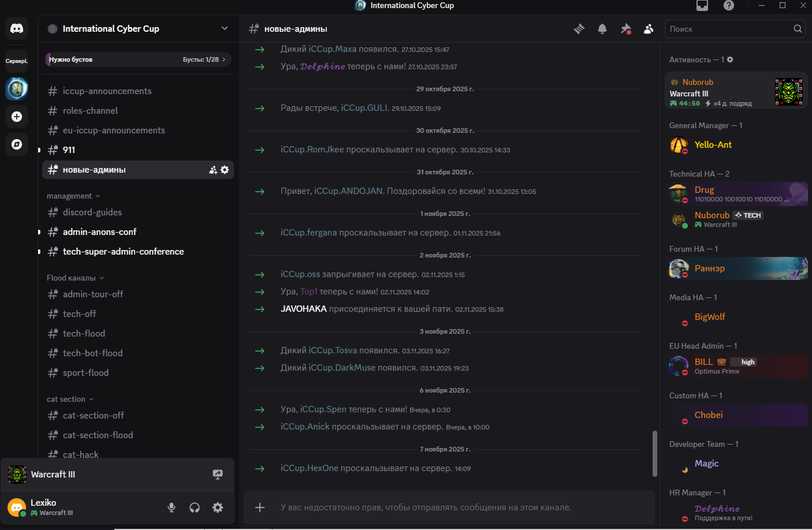Open cat-section-flood channel

click(x=138, y=435)
